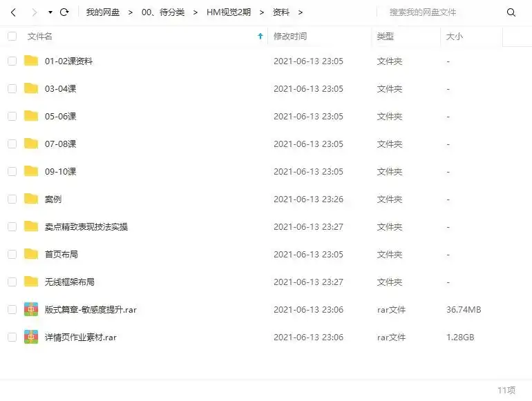The width and height of the screenshot is (532, 401).
Task: Check the box for 07-08课
Action: [12, 144]
